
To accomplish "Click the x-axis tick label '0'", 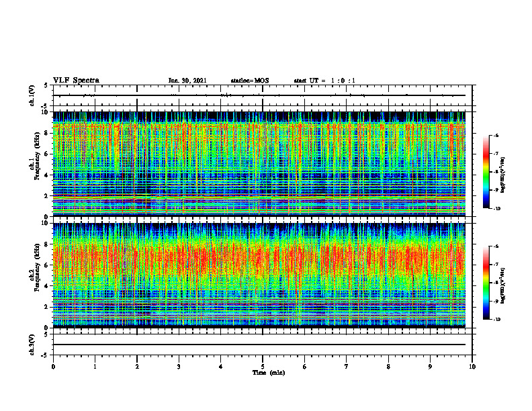I will click(53, 367).
